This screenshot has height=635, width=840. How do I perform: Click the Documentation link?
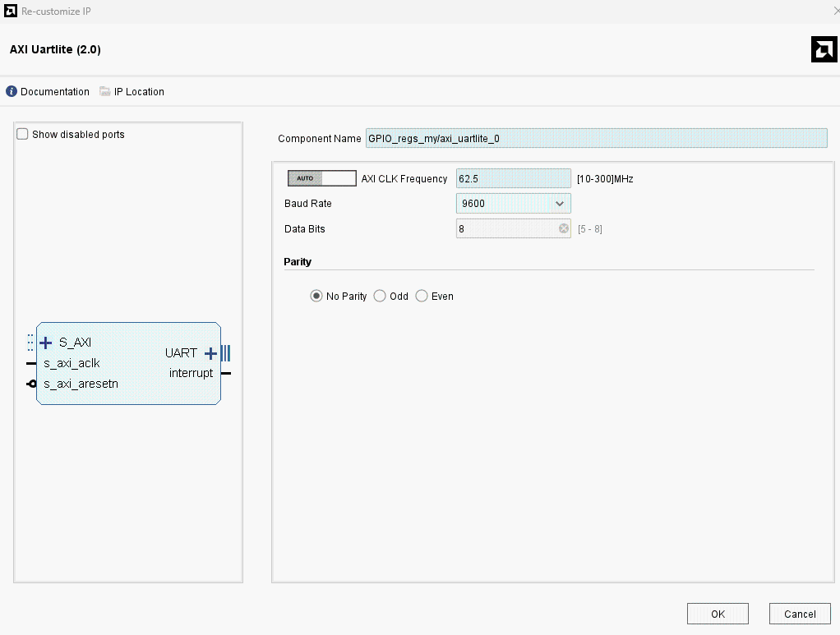[x=54, y=91]
